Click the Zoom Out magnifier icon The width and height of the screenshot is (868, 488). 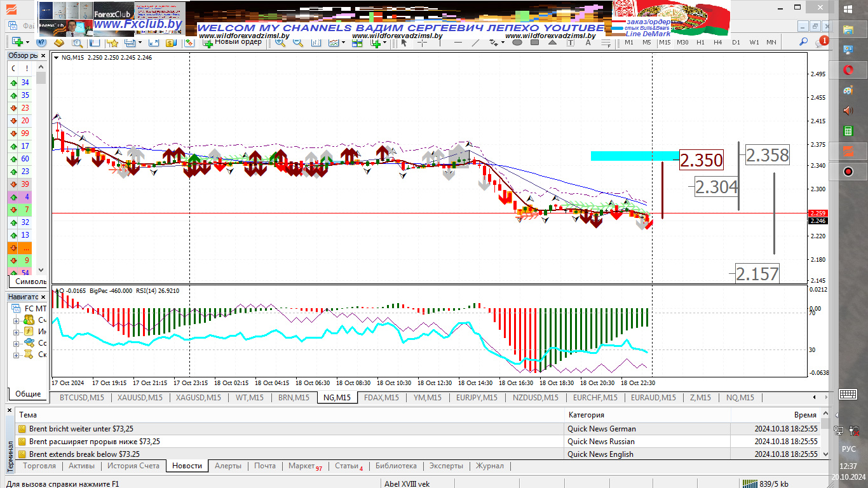298,43
